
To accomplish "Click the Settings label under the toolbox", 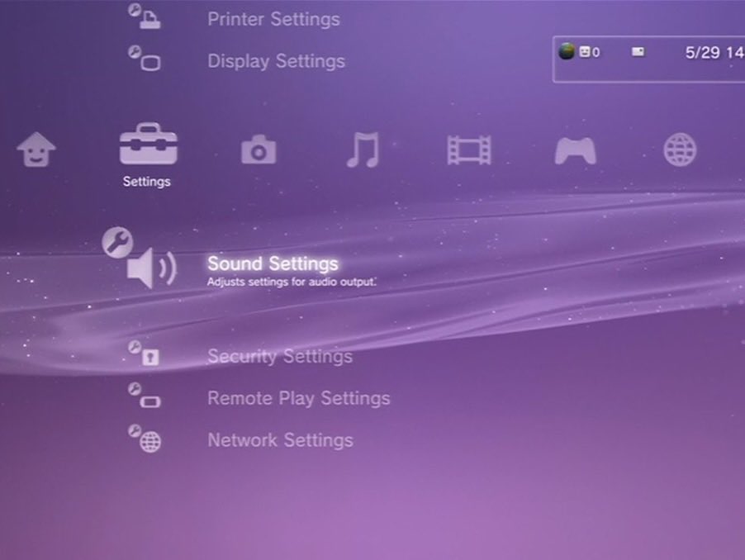I will pyautogui.click(x=146, y=182).
